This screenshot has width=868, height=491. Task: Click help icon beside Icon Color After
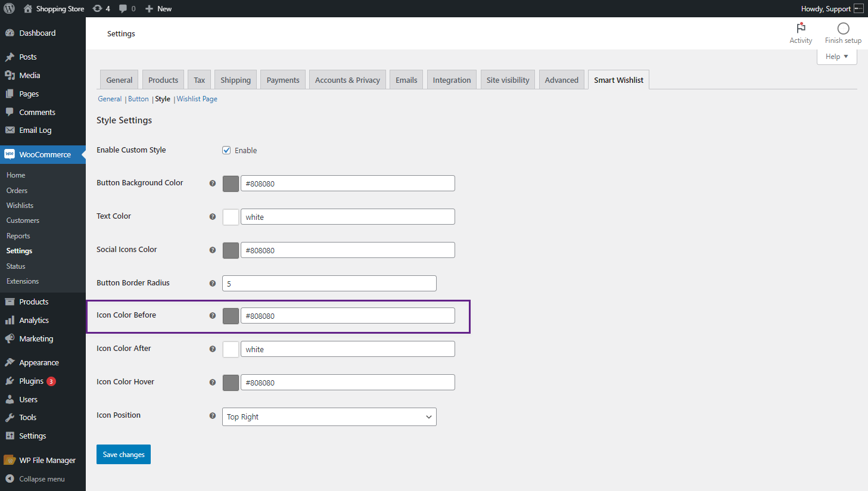(x=213, y=349)
